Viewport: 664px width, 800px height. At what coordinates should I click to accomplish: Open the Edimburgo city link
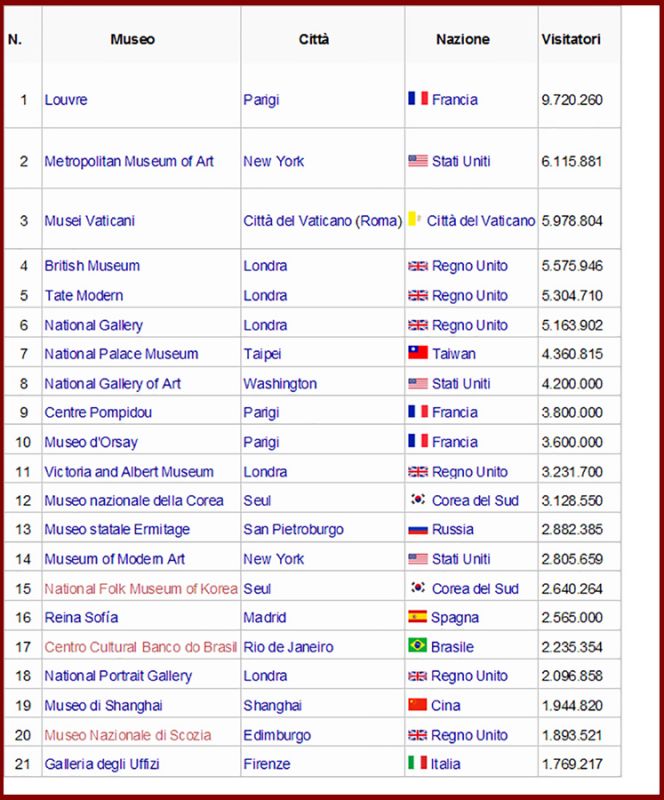click(277, 735)
